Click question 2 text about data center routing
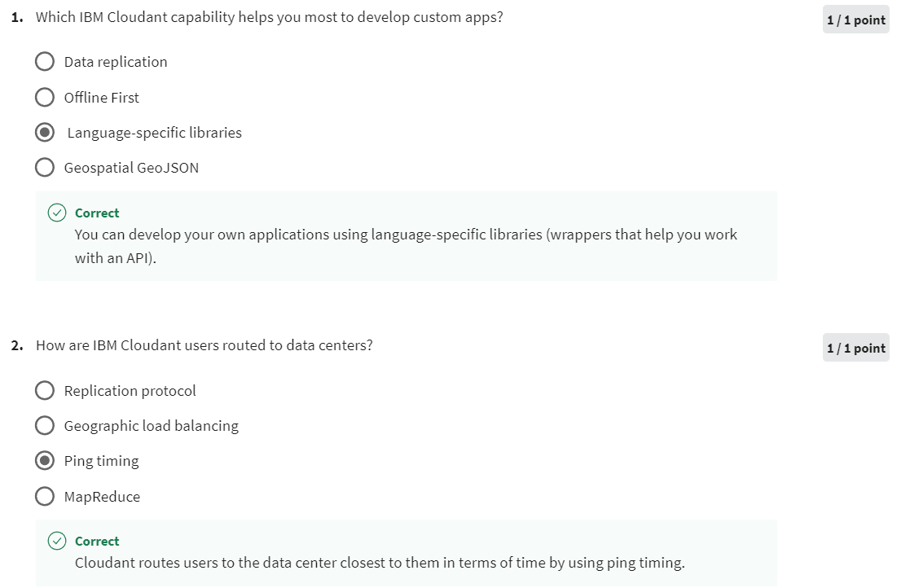This screenshot has width=901, height=588. point(204,345)
